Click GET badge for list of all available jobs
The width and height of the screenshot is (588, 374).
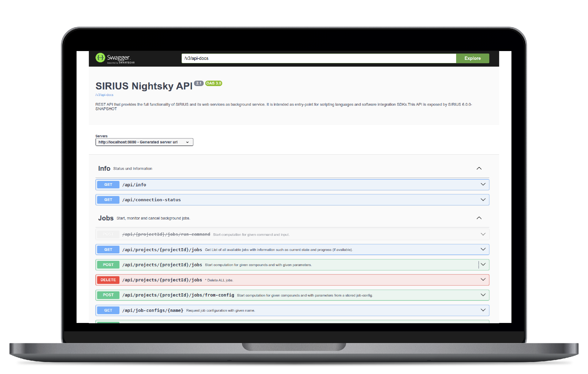tap(108, 250)
